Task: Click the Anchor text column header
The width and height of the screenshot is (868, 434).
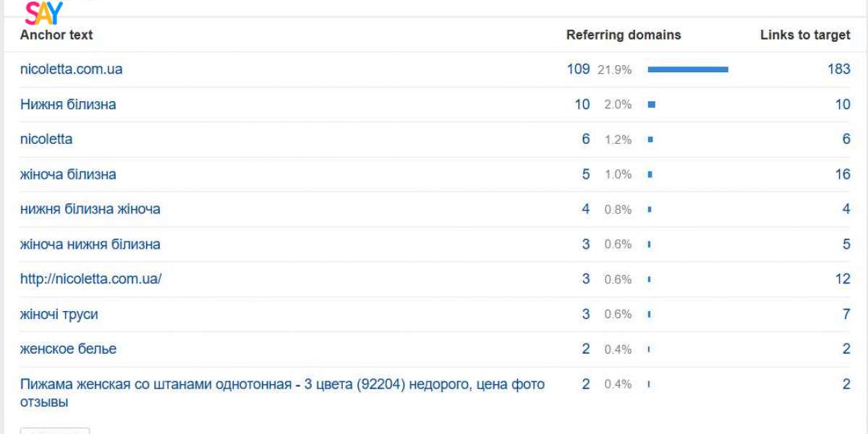Action: click(56, 35)
